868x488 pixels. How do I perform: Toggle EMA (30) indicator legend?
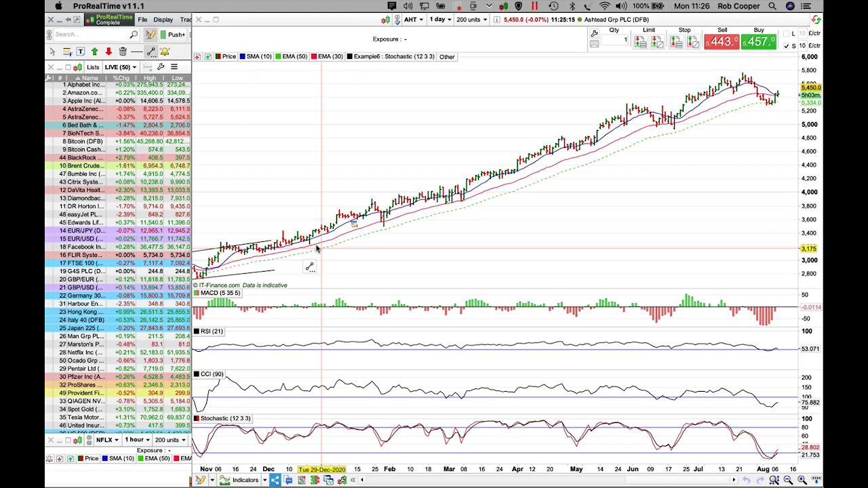[x=328, y=57]
